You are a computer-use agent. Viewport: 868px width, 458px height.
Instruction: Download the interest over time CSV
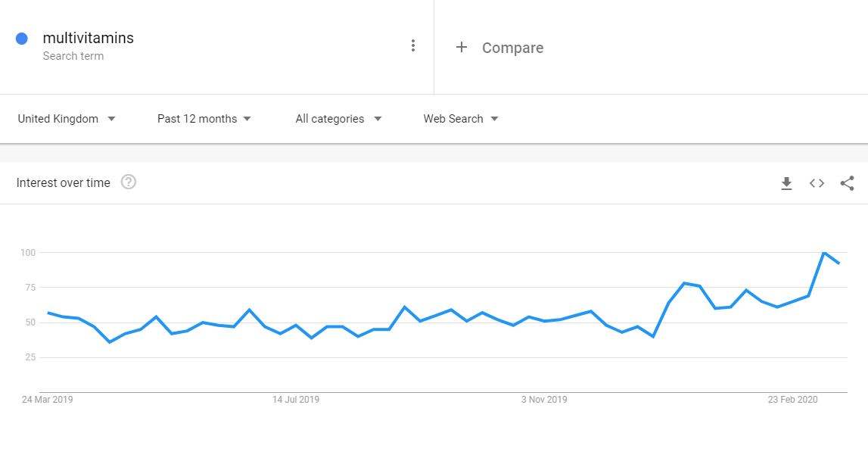point(786,183)
